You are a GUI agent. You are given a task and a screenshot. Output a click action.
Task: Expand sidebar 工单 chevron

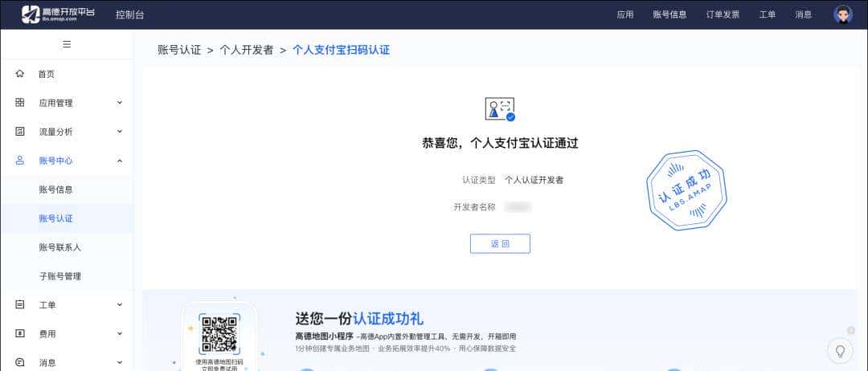[120, 304]
